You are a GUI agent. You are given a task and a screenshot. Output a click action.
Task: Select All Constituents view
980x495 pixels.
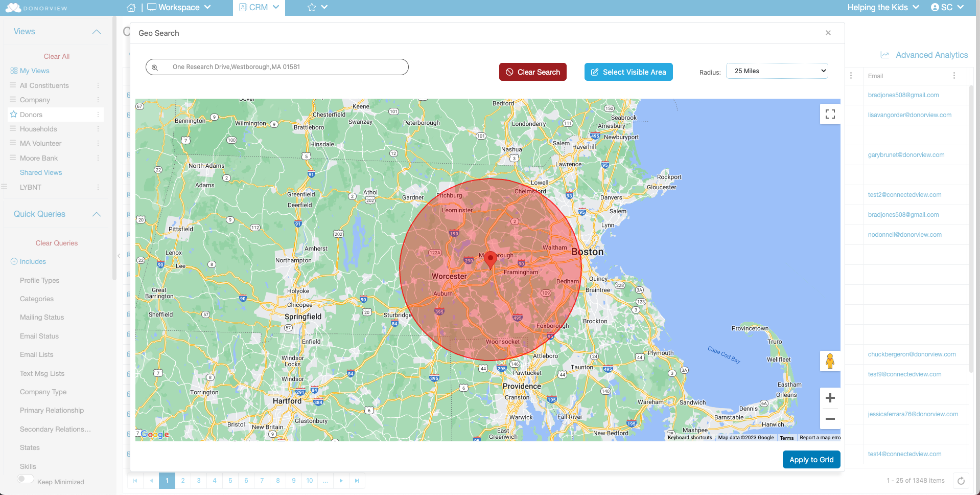click(44, 85)
